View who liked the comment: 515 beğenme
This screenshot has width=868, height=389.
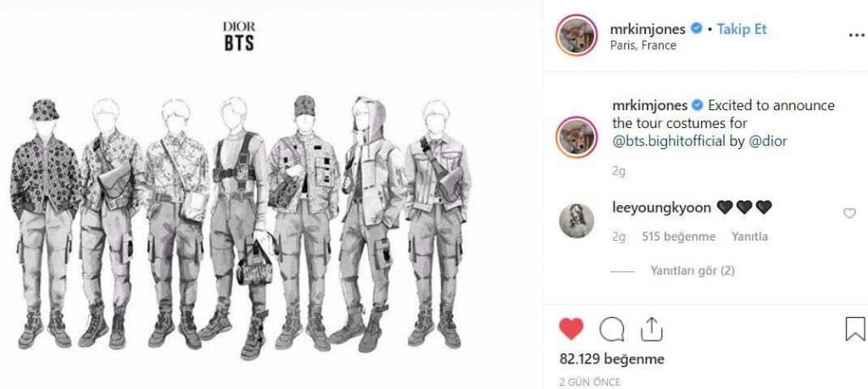pos(679,236)
